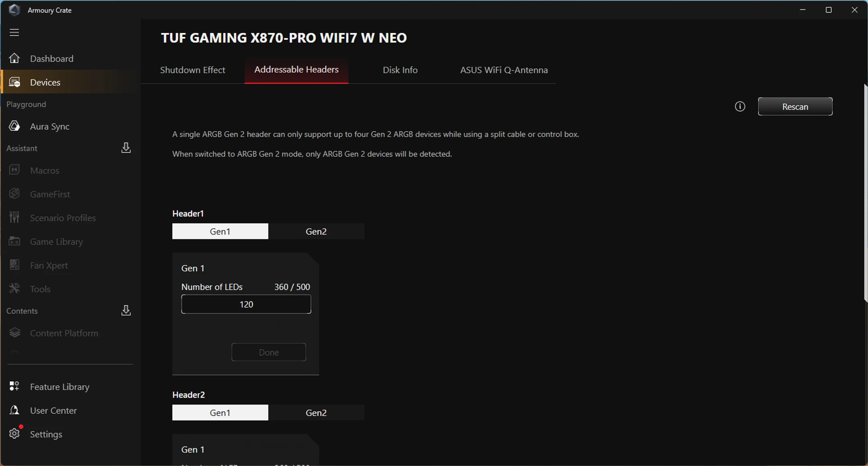Click the 'Header2' heading
The width and height of the screenshot is (868, 466).
[189, 395]
